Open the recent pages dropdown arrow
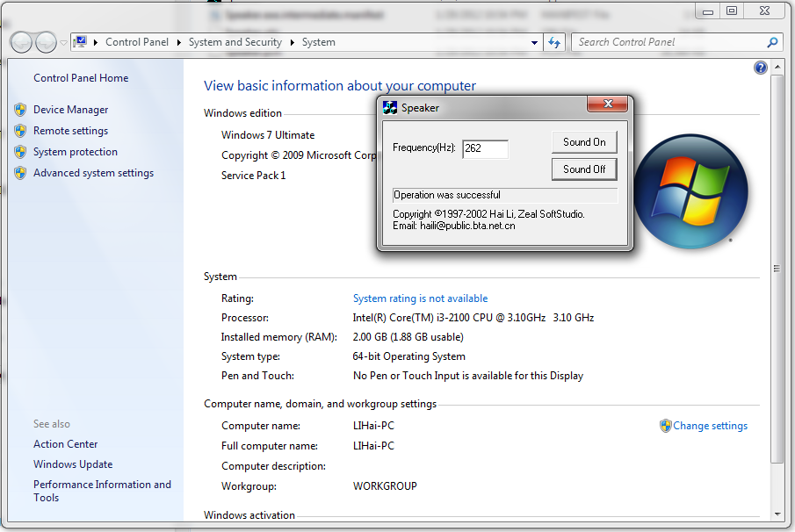This screenshot has width=795, height=532. 63,43
